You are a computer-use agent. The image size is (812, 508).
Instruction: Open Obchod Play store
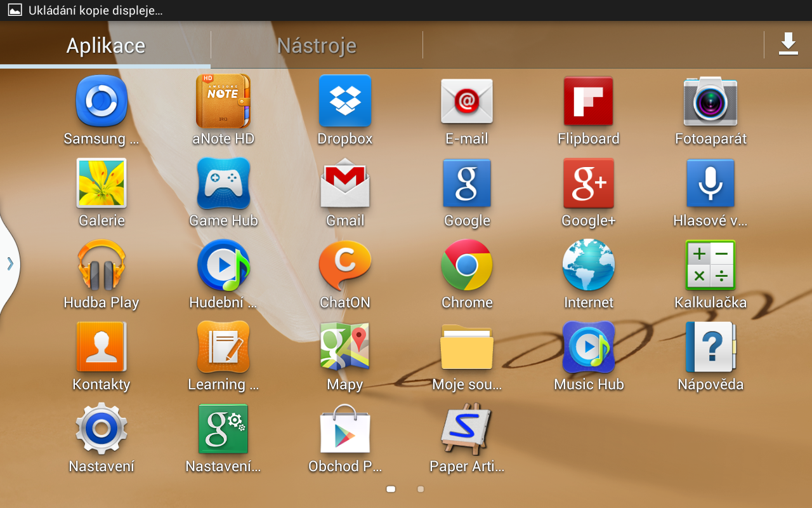(x=345, y=430)
